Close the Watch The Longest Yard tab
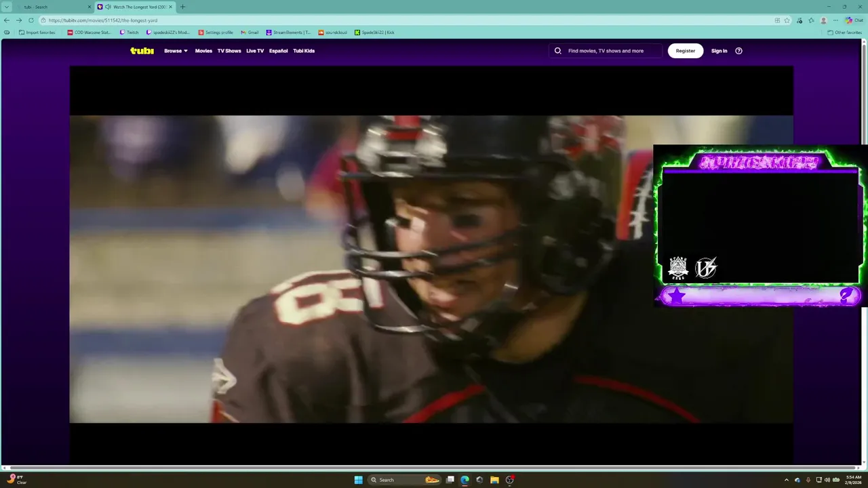Image resolution: width=868 pixels, height=488 pixels. click(170, 7)
